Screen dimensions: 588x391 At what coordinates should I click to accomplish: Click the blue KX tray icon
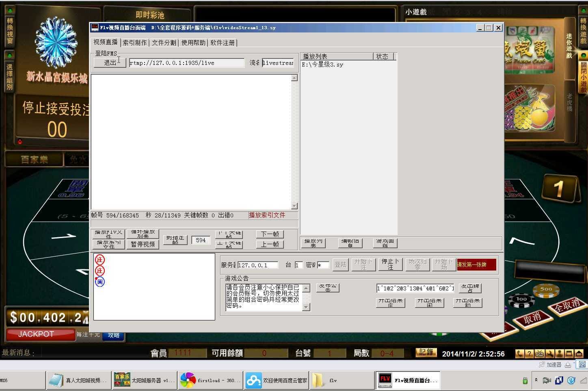tap(559, 380)
